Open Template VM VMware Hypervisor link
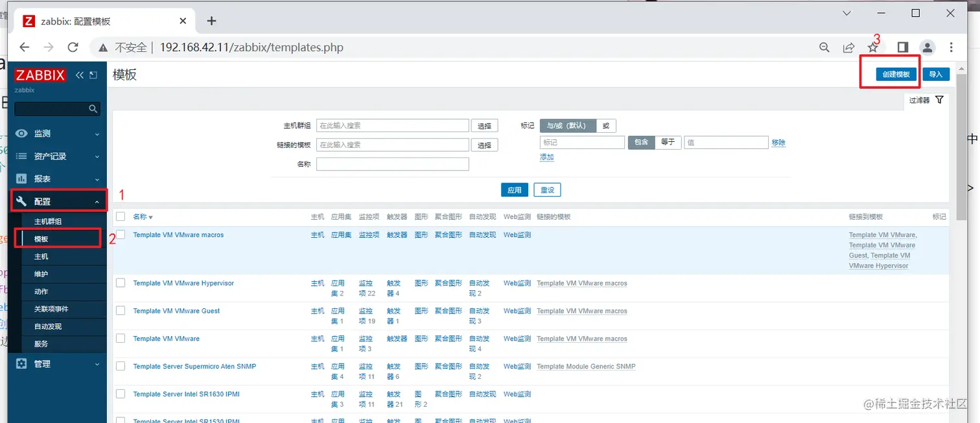This screenshot has height=423, width=980. pos(183,283)
